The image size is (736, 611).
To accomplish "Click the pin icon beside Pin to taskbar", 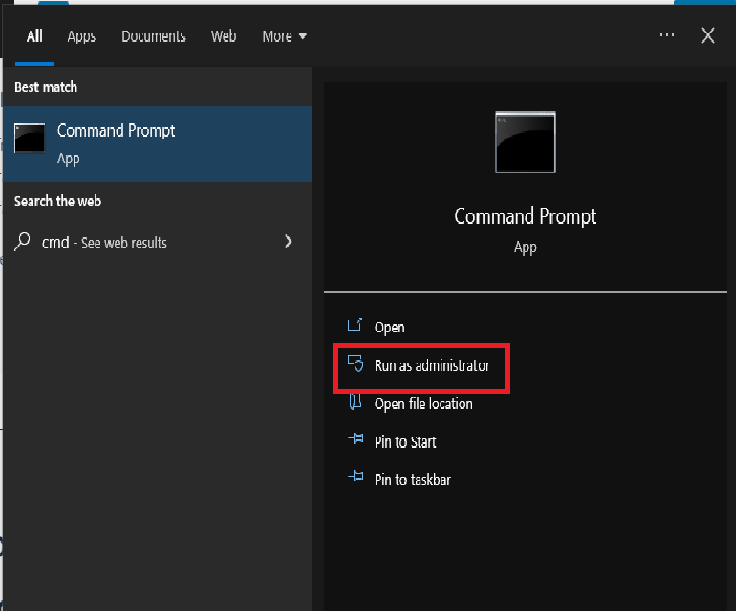I will tap(354, 479).
